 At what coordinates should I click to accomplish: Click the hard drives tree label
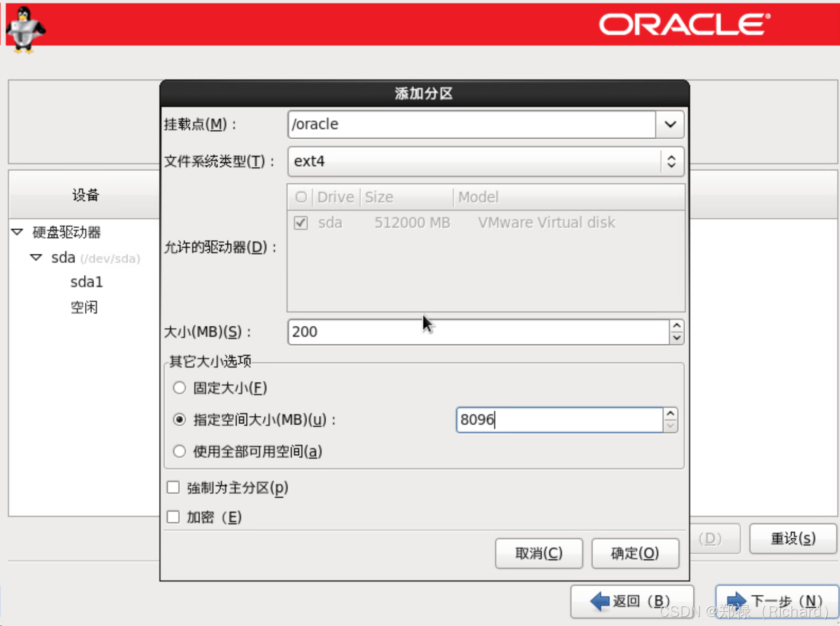[x=67, y=232]
